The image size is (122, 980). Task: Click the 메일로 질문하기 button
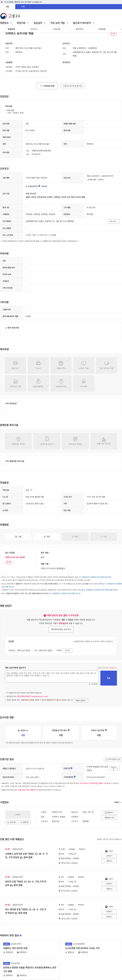(81, 700)
